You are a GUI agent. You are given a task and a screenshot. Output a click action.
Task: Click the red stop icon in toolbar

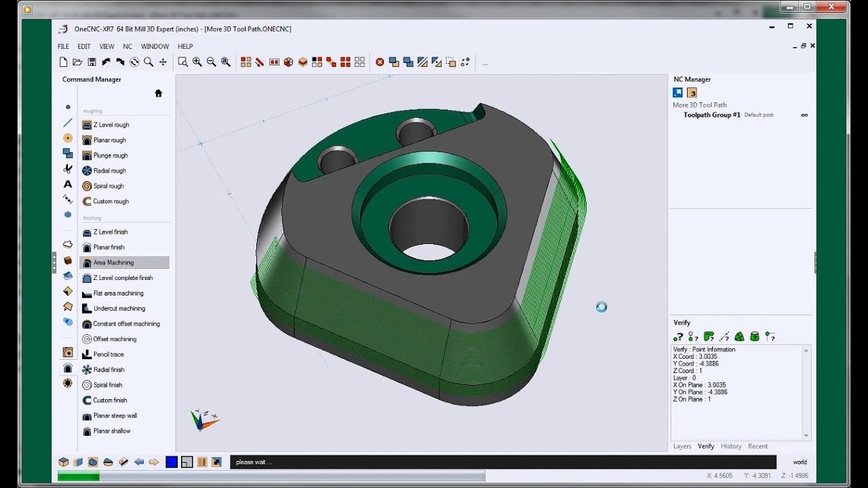[380, 62]
